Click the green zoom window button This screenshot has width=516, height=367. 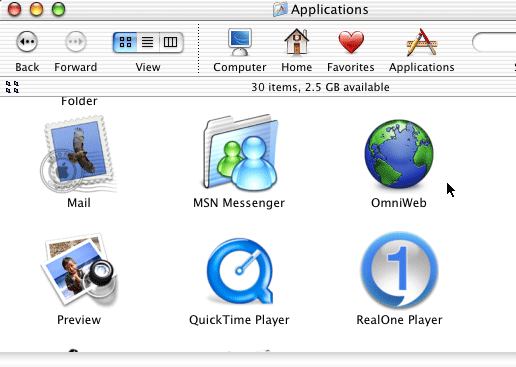tap(58, 9)
